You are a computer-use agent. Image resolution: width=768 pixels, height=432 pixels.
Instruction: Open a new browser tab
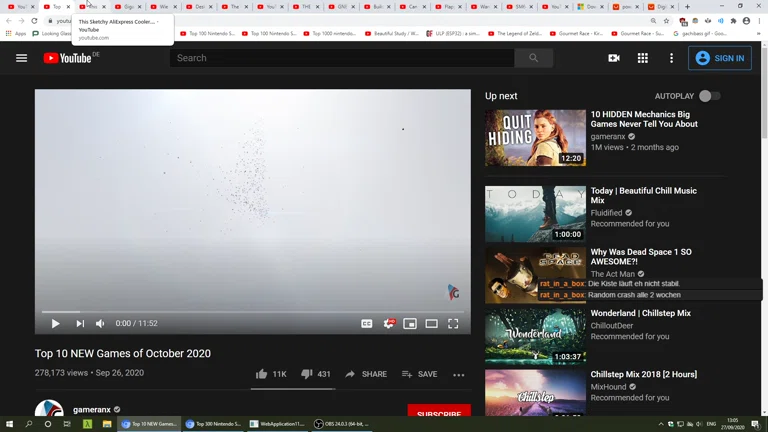pyautogui.click(x=687, y=6)
